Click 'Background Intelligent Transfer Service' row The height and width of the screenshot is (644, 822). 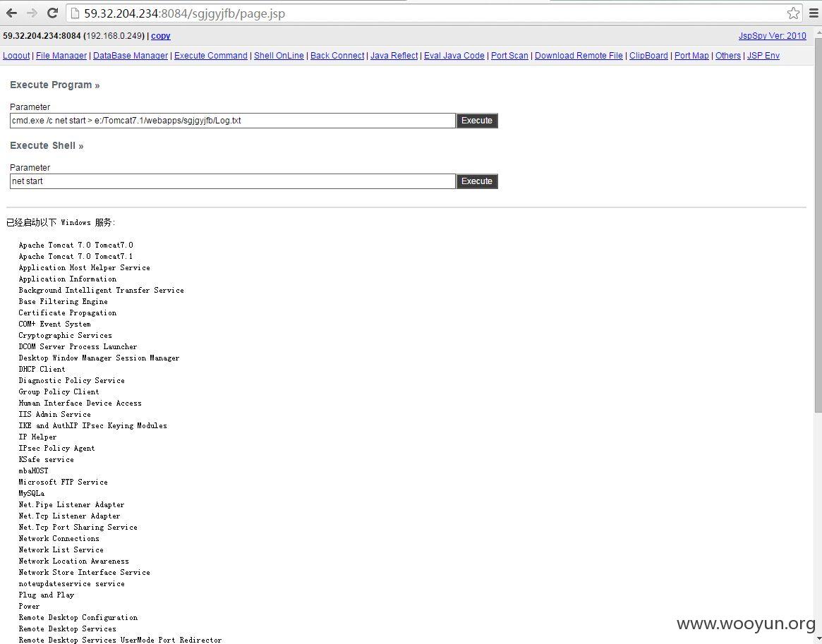click(101, 291)
